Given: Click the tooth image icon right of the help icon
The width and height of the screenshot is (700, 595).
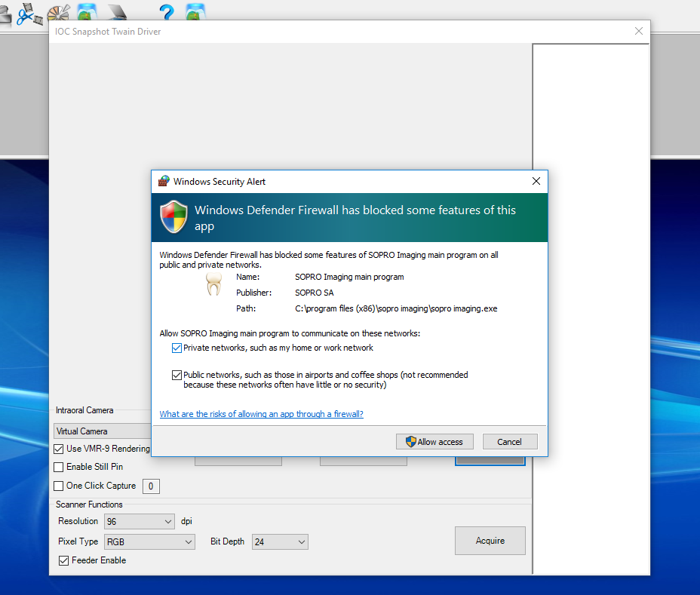Looking at the screenshot, I should [x=195, y=12].
